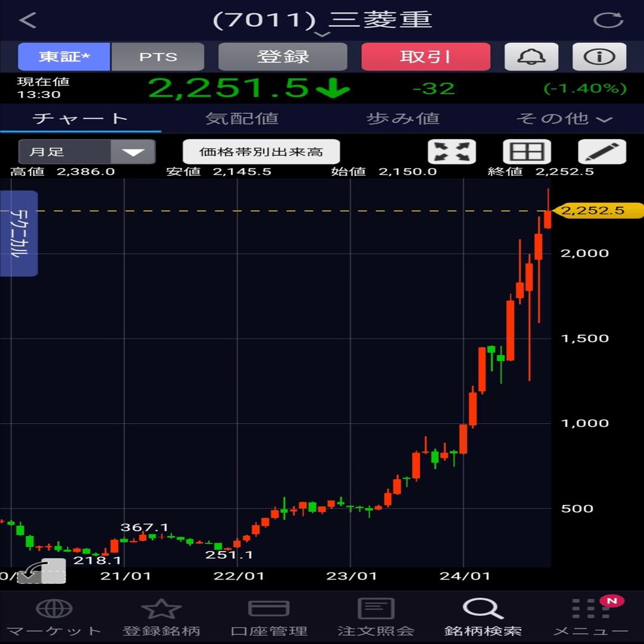Tap the 1,000 price axis label
644x644 pixels.
(x=584, y=423)
